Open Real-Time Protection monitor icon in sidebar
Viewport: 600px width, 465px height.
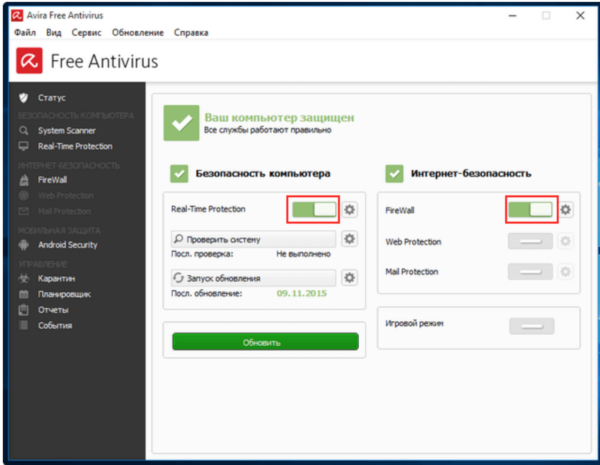tap(24, 146)
